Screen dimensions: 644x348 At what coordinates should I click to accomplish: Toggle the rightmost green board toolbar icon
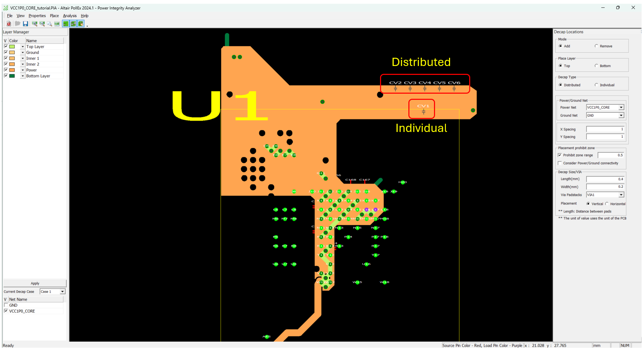tap(81, 24)
